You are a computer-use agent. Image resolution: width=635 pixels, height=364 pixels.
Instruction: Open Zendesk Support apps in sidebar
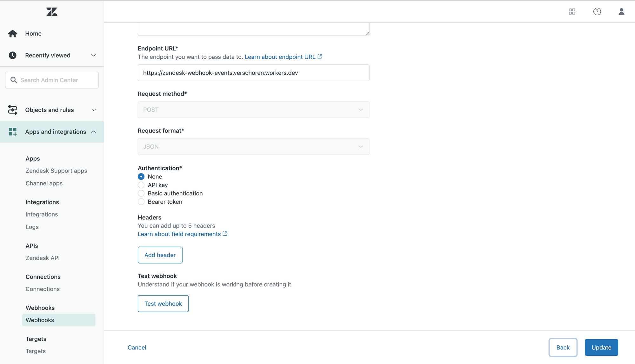(56, 171)
